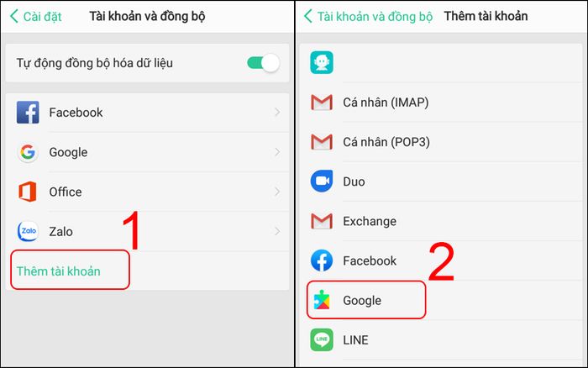Expand the Office row chevron
The width and height of the screenshot is (588, 368).
click(277, 192)
